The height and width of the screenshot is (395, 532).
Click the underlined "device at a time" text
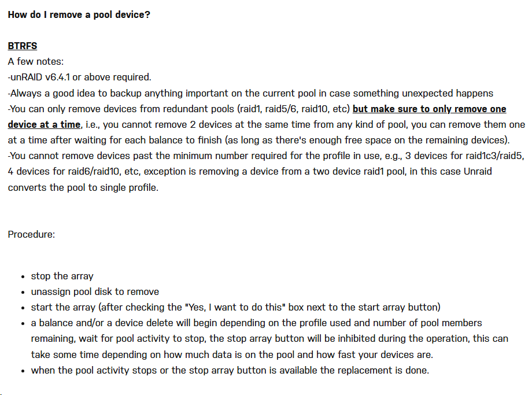tap(44, 124)
